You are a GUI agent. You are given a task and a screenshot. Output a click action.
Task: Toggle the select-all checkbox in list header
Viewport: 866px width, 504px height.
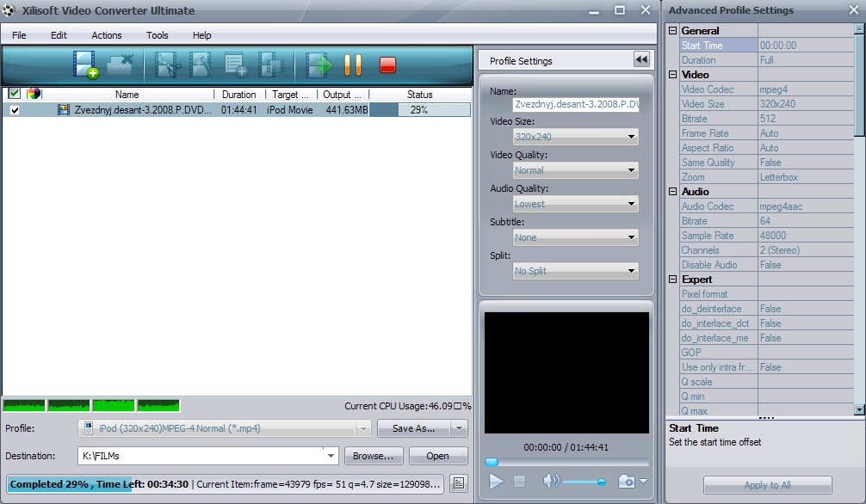[15, 93]
